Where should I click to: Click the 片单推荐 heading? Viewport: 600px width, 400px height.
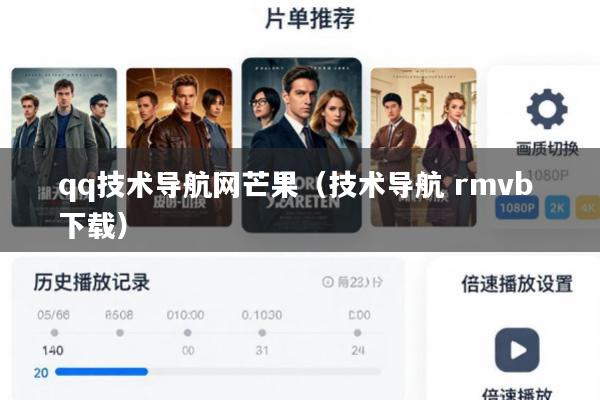click(310, 18)
